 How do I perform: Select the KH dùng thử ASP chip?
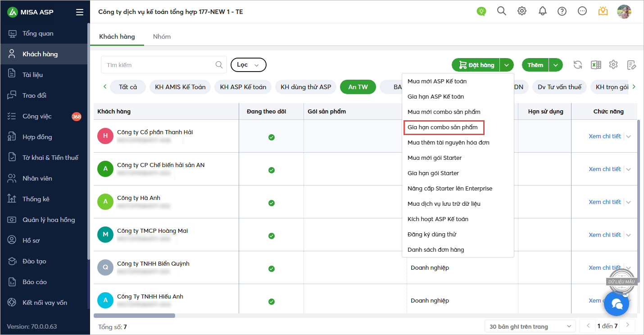pos(306,87)
